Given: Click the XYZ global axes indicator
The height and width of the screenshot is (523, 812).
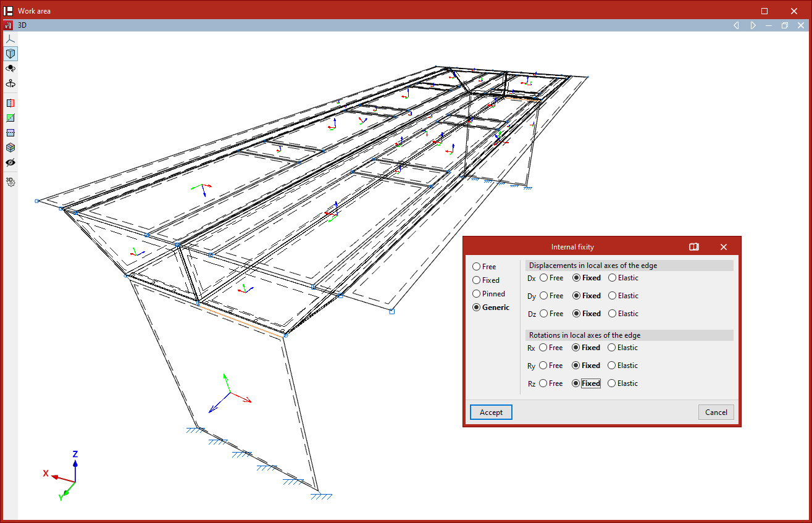Looking at the screenshot, I should (x=61, y=476).
